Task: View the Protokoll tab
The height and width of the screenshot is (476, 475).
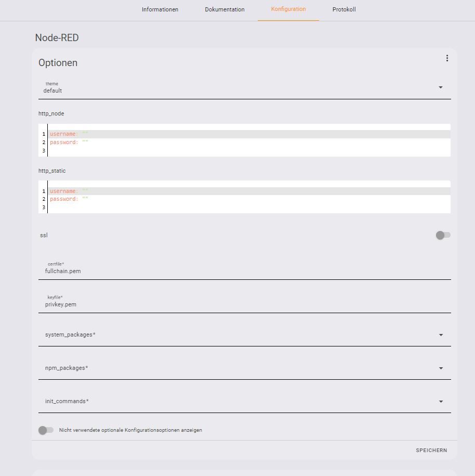Action: click(344, 9)
